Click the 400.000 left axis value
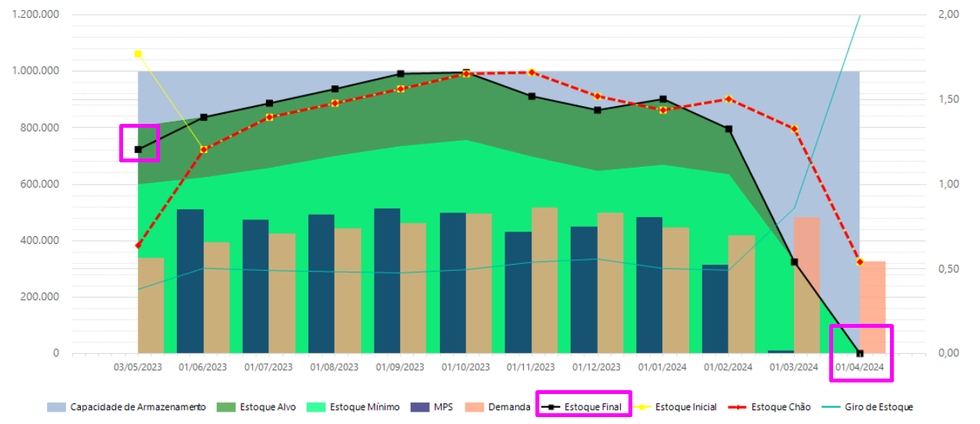 pyautogui.click(x=41, y=241)
